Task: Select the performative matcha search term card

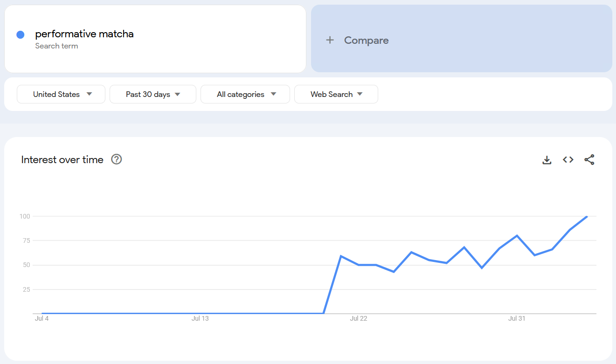Action: pos(155,39)
